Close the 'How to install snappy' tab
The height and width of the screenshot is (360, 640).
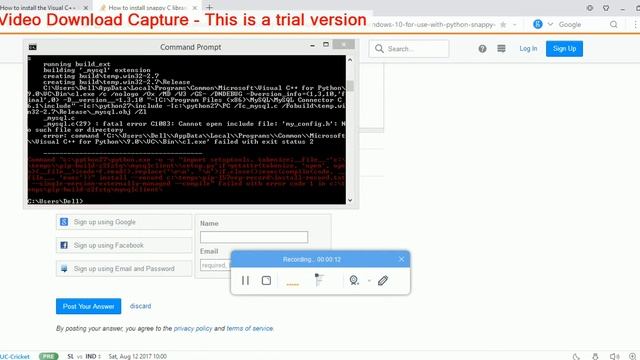click(195, 8)
